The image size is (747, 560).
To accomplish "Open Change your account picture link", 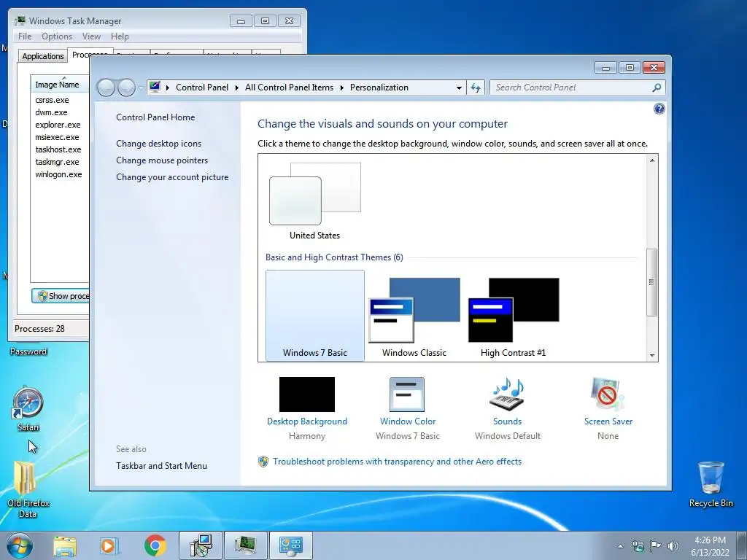I will [172, 177].
